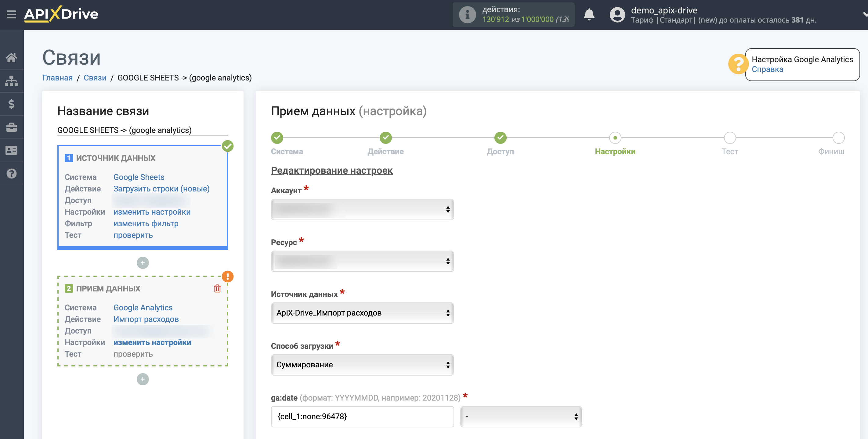Open the Google Analytics system link
Viewport: 868px width, 439px height.
click(x=143, y=307)
